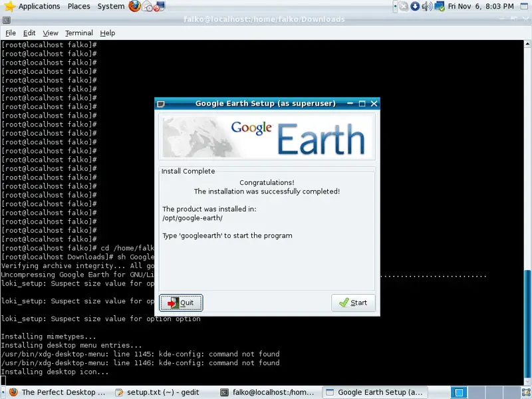Click the window selector icon at panel end
Viewport: 532px width, 399px height.
[x=525, y=6]
